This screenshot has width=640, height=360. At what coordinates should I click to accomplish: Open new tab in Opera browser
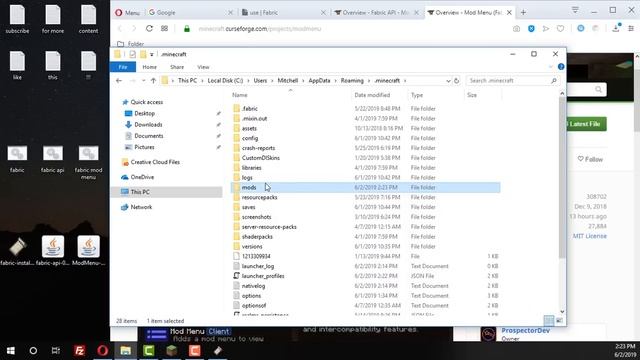coord(523,13)
